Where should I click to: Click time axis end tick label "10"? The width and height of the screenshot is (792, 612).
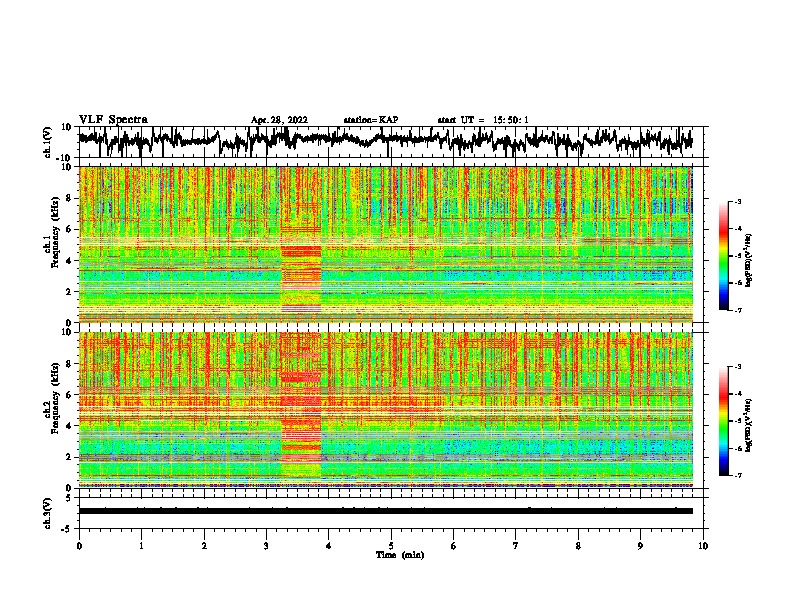pyautogui.click(x=703, y=546)
